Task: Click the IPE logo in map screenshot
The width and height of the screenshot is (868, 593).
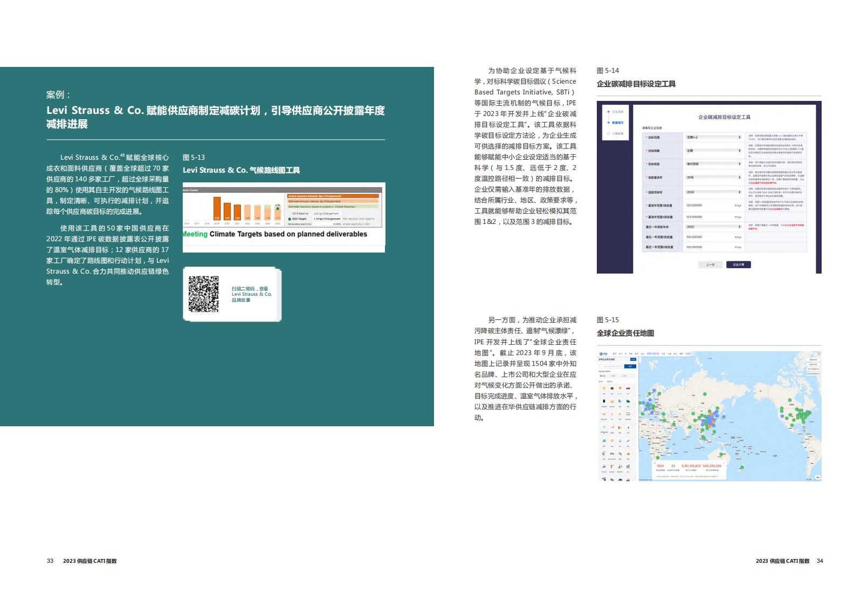Action: pyautogui.click(x=603, y=354)
